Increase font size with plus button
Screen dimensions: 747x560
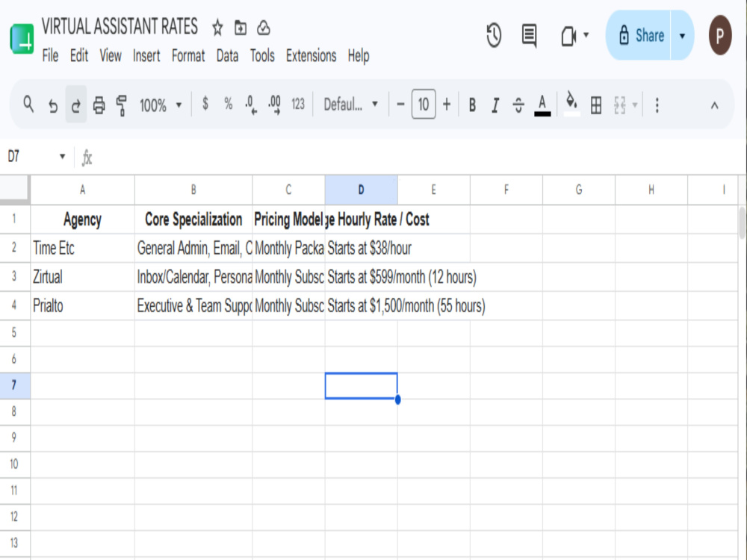[x=447, y=105]
